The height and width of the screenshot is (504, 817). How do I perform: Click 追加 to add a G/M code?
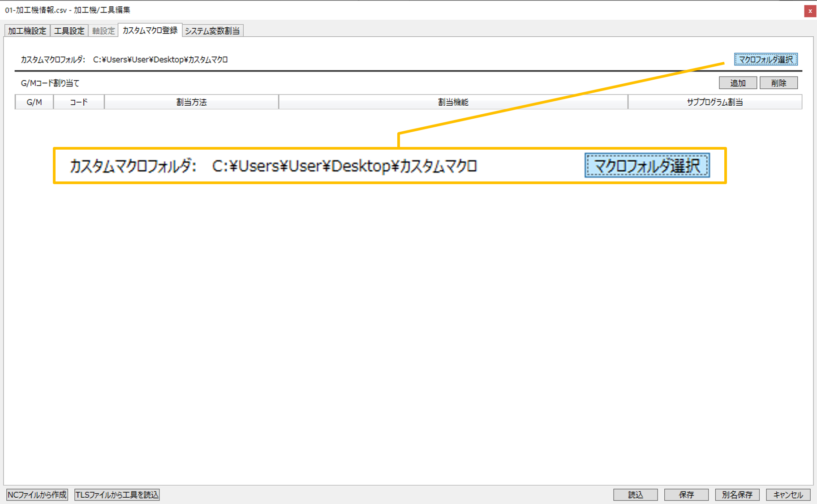(737, 83)
